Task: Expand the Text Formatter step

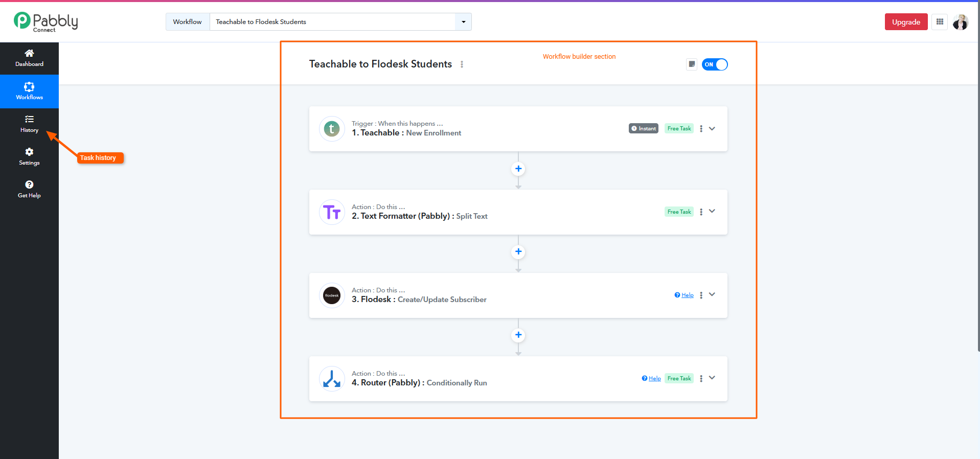Action: tap(712, 211)
